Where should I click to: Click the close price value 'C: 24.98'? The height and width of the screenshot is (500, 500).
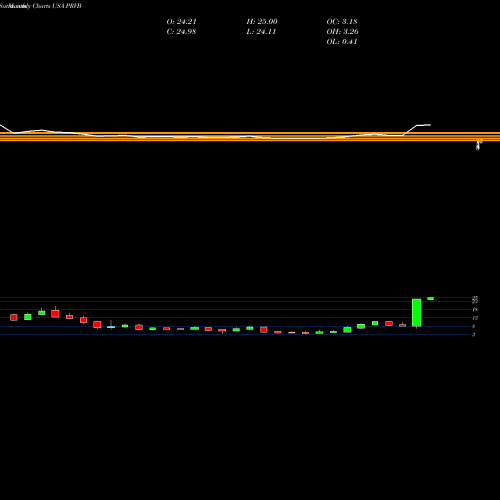tap(181, 32)
